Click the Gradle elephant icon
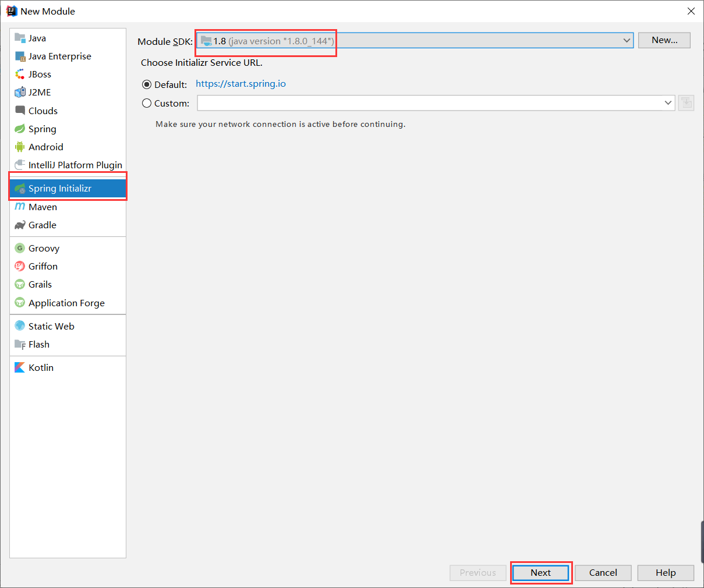Viewport: 704px width, 588px height. click(x=20, y=225)
